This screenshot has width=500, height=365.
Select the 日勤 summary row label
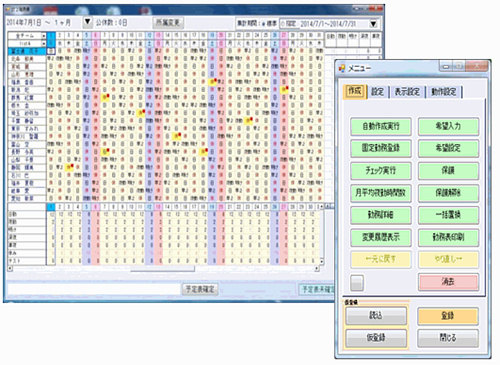click(27, 214)
